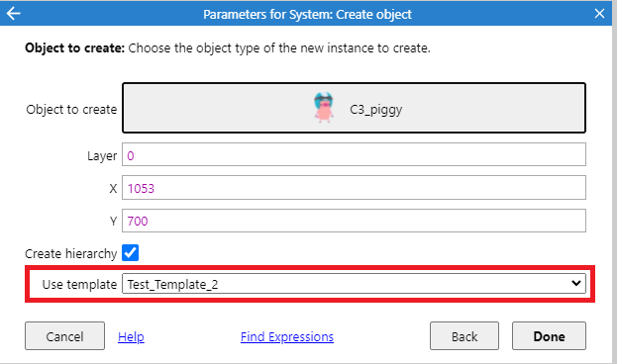
Task: Click the C3_piggy sprite icon
Action: [x=324, y=108]
